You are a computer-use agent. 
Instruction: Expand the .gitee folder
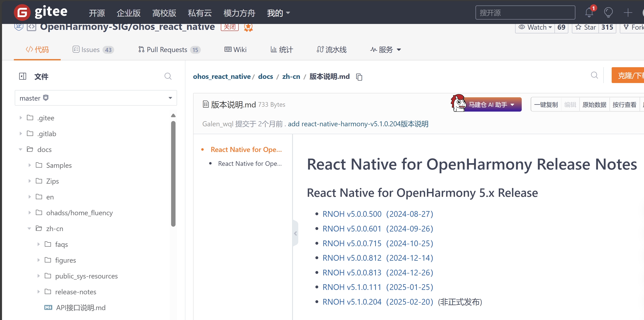click(20, 118)
